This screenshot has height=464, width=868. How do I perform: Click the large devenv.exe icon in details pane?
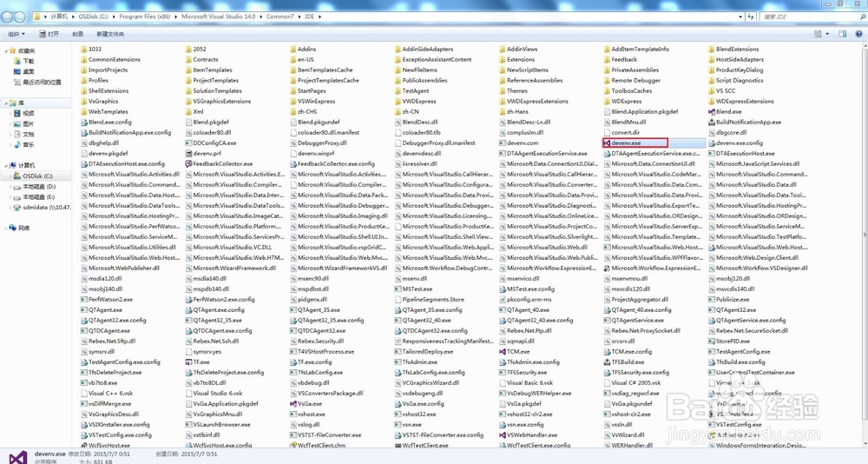tap(17, 457)
